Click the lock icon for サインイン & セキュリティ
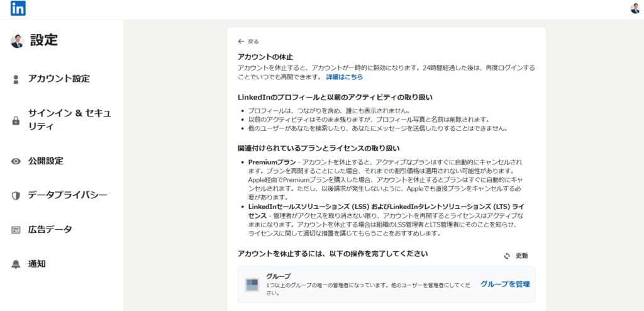This screenshot has width=644, height=311. [16, 121]
